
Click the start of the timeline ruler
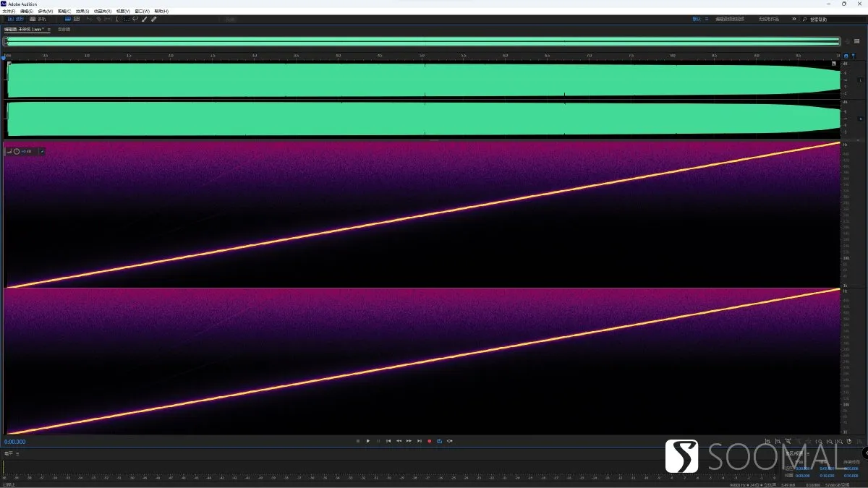click(7, 56)
